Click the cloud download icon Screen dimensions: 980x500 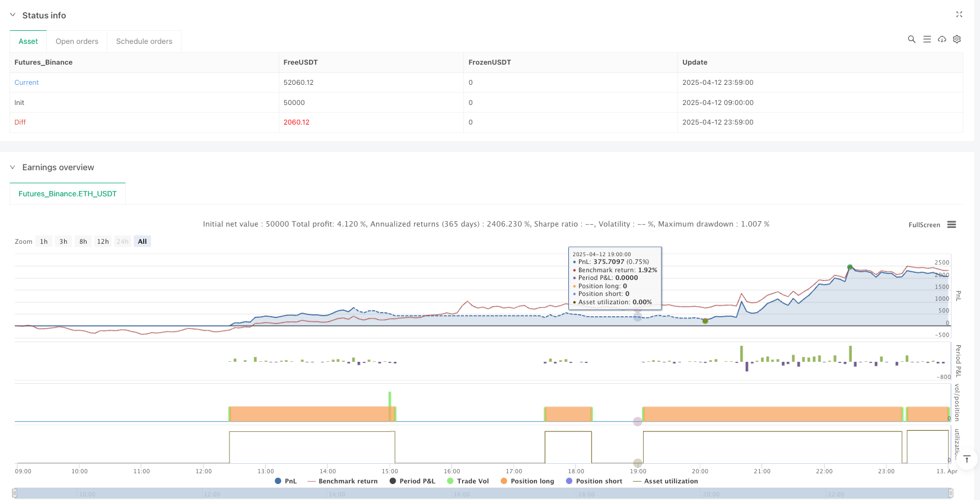point(942,39)
